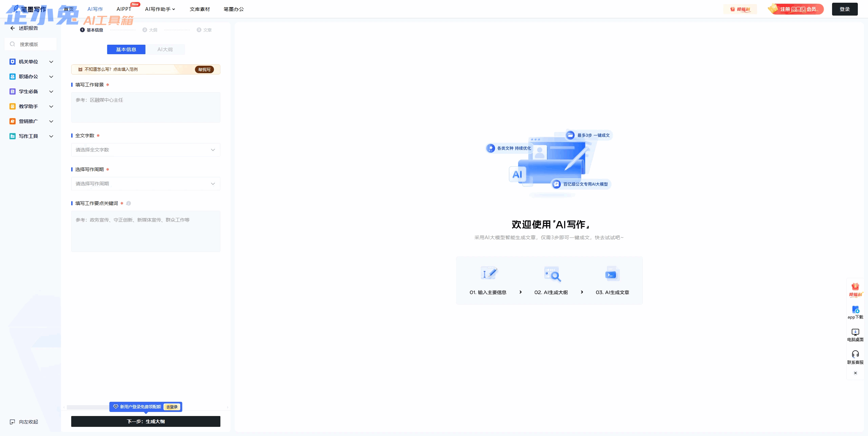Click 下一步：生成大纲 button

(x=146, y=421)
